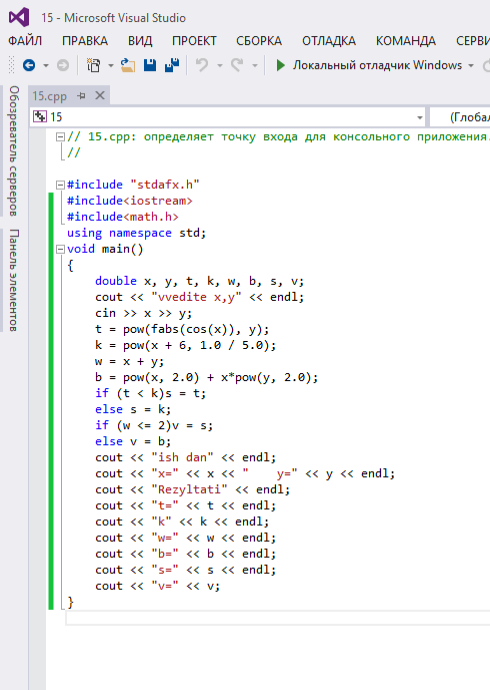Collapse the void main() function outline
This screenshot has height=690, width=490.
(x=60, y=250)
